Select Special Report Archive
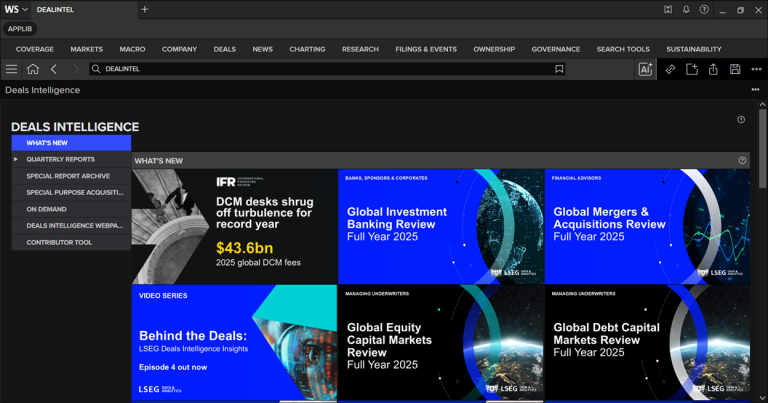Viewport: 768px width, 403px height. 72,176
